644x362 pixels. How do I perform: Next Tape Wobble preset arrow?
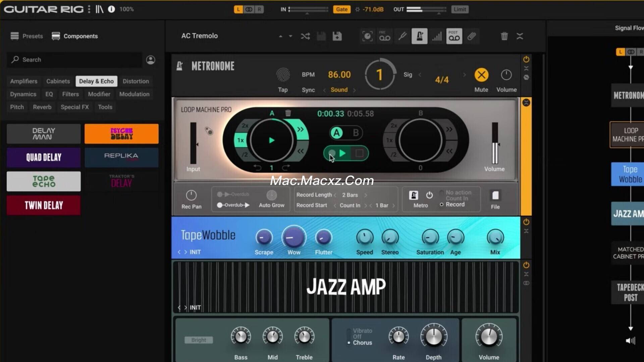185,252
